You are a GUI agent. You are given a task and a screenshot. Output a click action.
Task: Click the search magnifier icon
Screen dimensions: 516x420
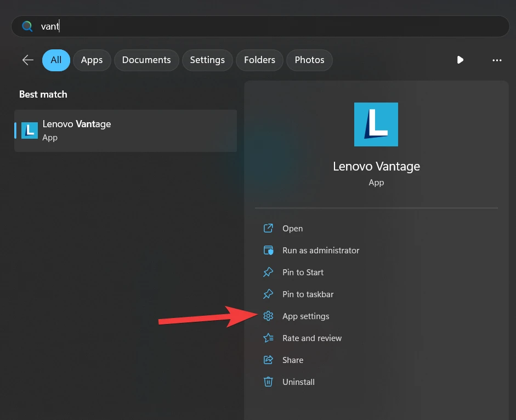[x=27, y=26]
